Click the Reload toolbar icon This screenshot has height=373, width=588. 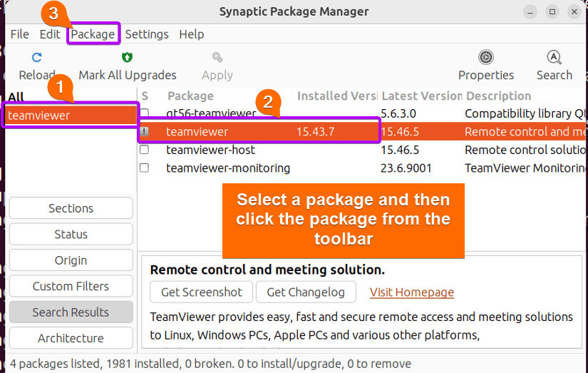(x=37, y=58)
